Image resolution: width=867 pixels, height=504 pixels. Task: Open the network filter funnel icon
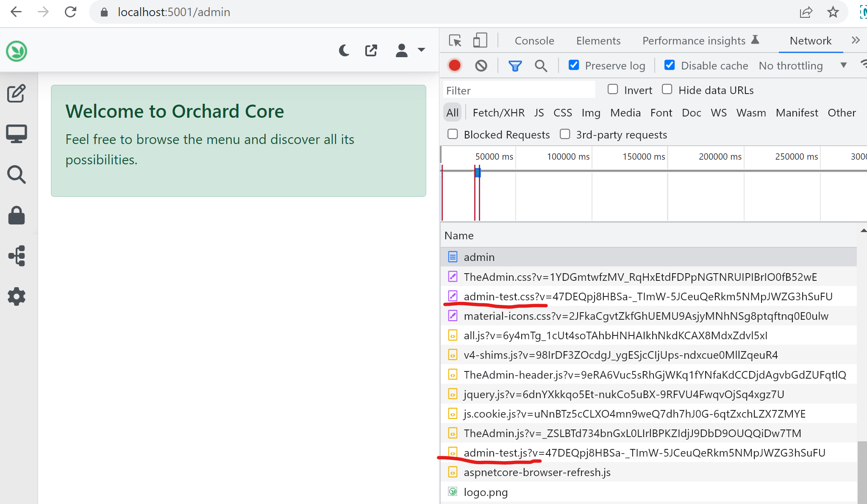514,66
